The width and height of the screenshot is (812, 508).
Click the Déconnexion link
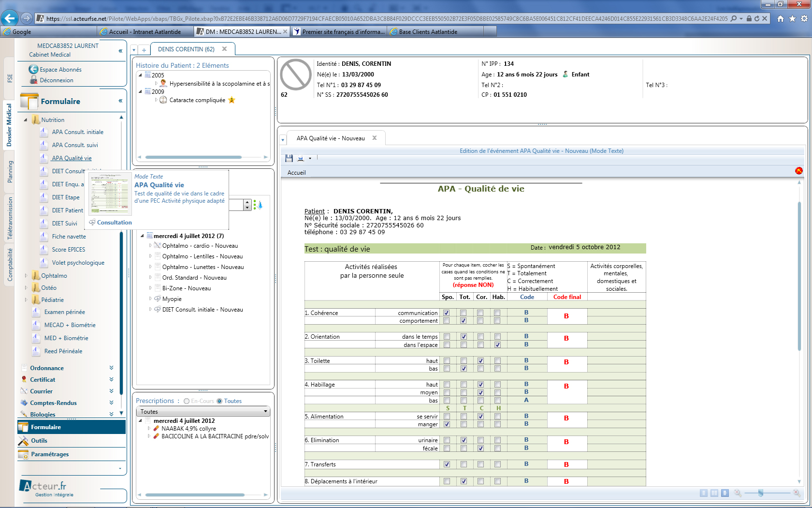57,80
